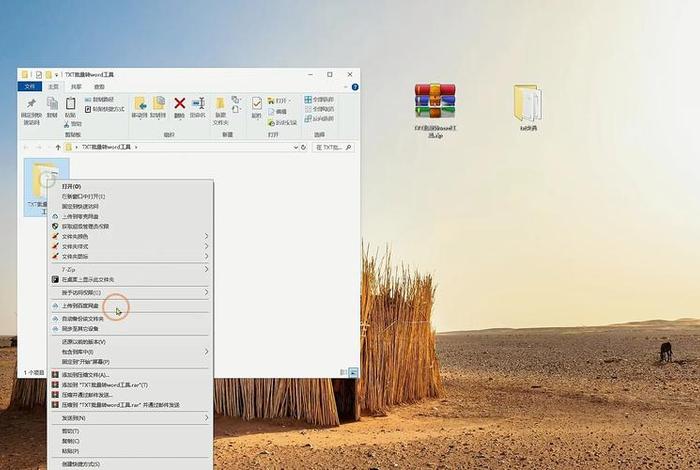700x470 pixels.
Task: Click Select all in the ribbon
Action: coord(319,99)
